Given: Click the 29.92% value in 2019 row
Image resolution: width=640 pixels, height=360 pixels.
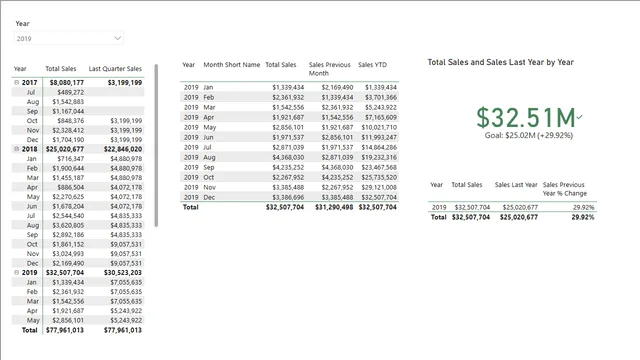Looking at the screenshot, I should pos(584,207).
